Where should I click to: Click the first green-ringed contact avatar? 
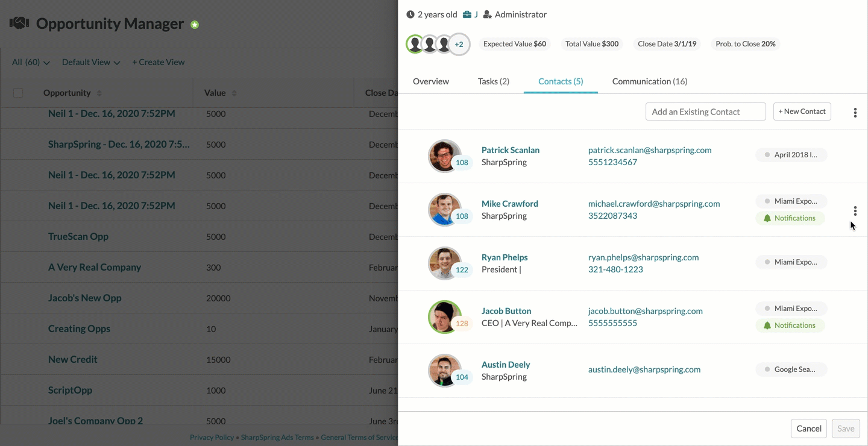point(415,44)
